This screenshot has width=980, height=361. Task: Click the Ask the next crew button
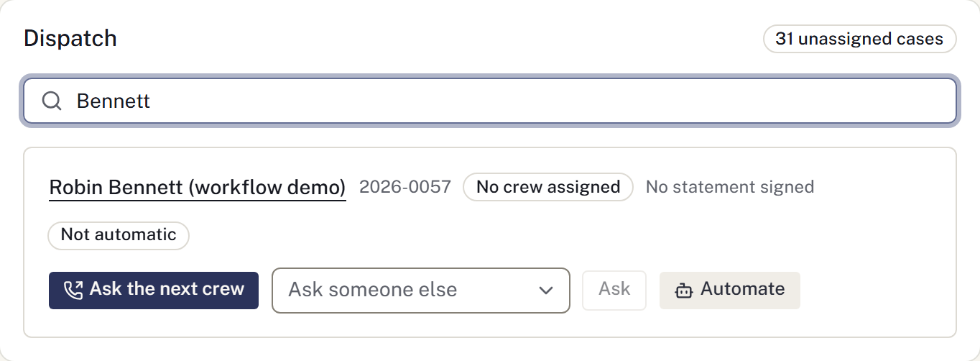(154, 291)
